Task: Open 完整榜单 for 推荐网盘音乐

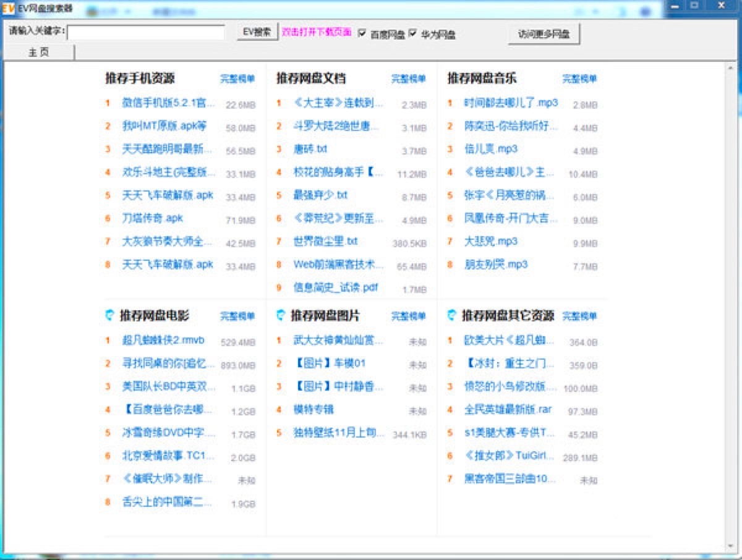Action: [x=579, y=79]
